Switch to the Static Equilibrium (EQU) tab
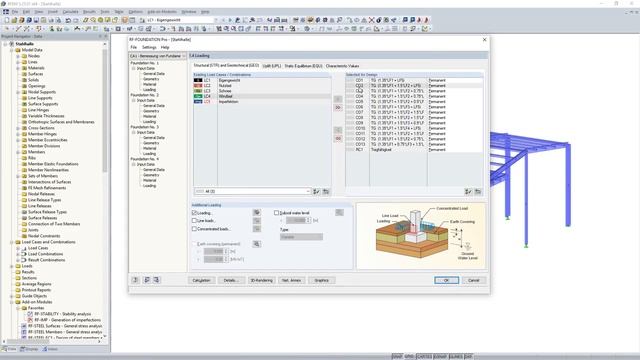The height and width of the screenshot is (360, 640). coord(303,66)
